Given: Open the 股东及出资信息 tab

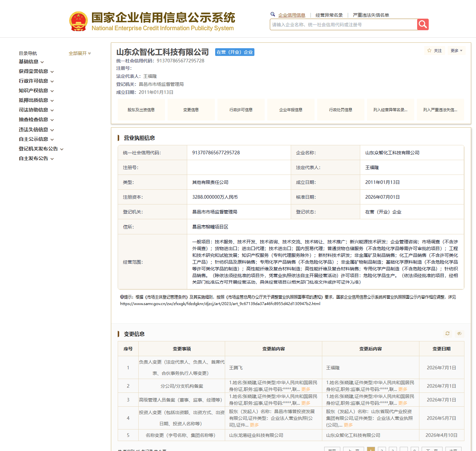Looking at the screenshot, I should click(141, 110).
